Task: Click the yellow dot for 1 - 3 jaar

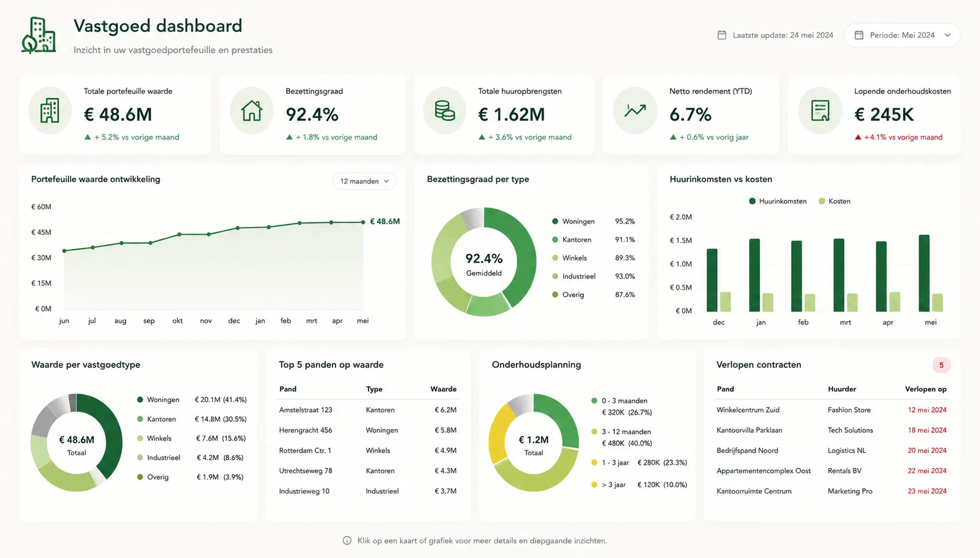Action: [594, 462]
